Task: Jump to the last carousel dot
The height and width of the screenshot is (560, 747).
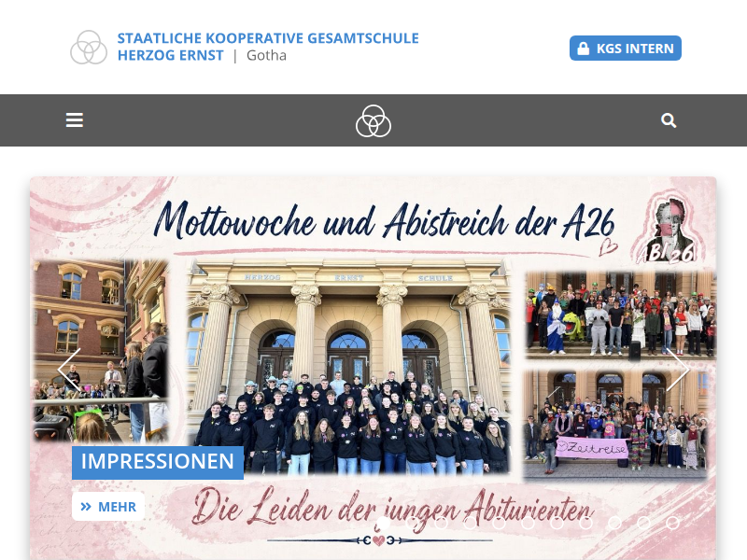Action: [x=672, y=523]
